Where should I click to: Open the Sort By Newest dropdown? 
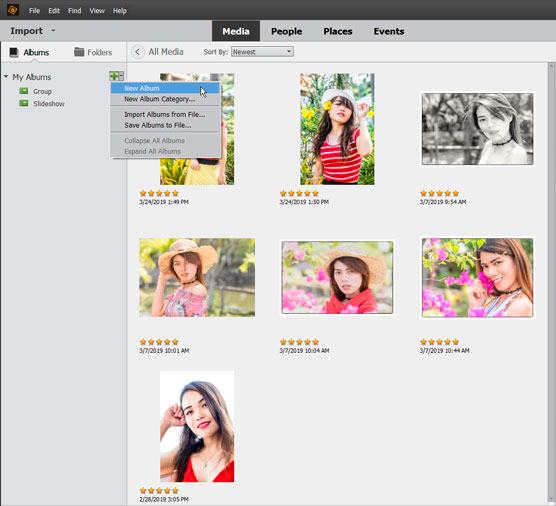tap(262, 52)
